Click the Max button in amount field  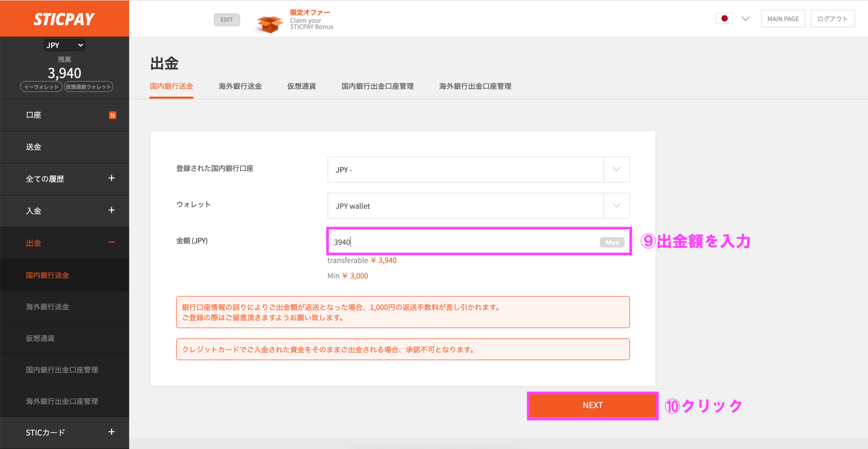(x=612, y=242)
